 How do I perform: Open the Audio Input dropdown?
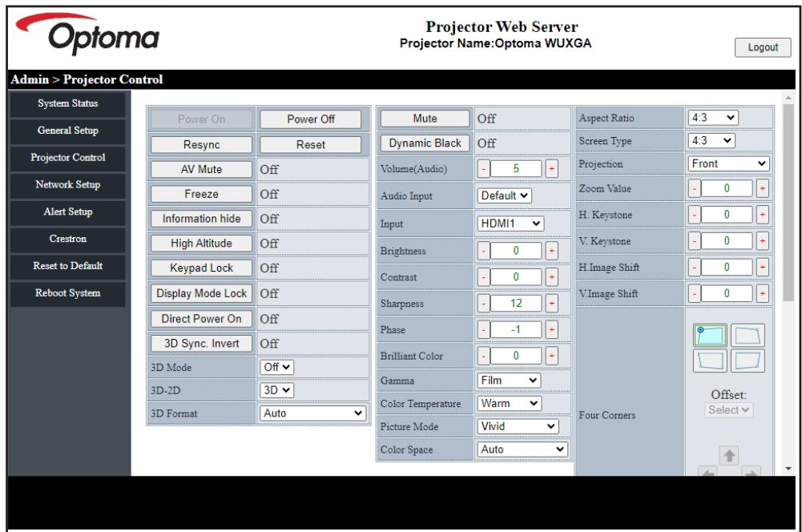[x=504, y=195]
